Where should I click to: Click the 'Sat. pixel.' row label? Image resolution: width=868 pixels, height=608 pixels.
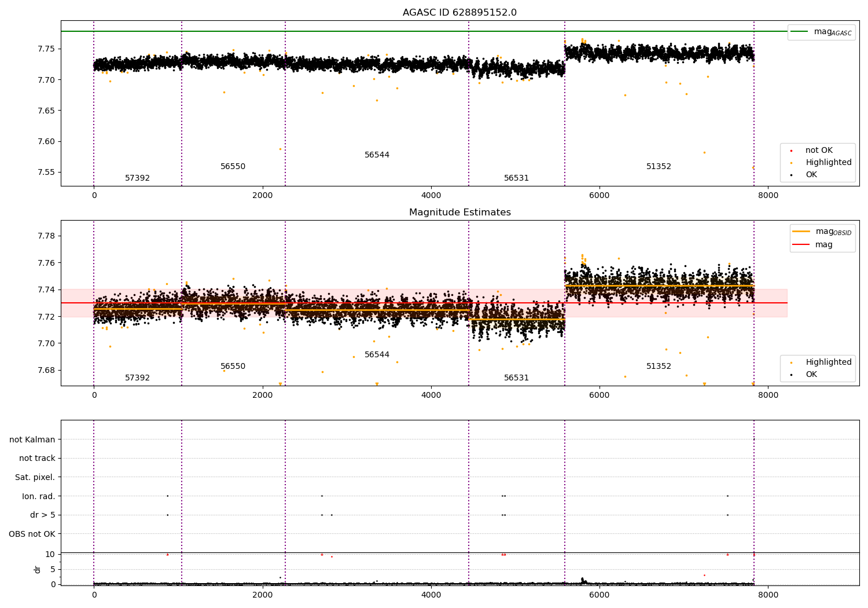click(35, 478)
